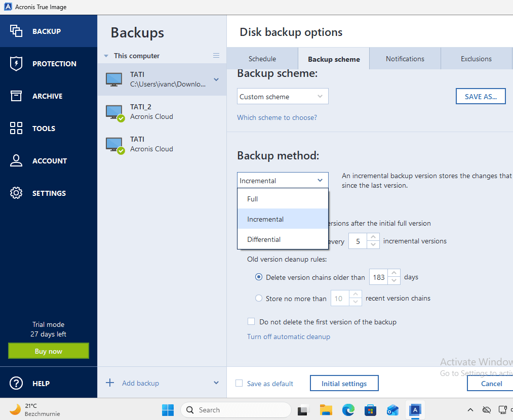Viewport: 513px width, 420px height.
Task: Increase incremental versions count
Action: [373, 237]
